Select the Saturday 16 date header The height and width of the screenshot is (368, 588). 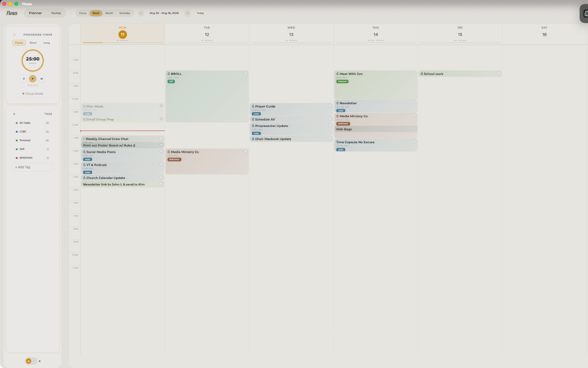pos(544,34)
